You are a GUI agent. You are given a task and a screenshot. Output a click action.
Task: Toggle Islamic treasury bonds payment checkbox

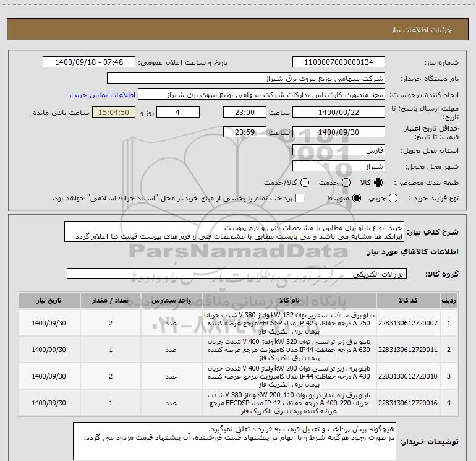300,199
